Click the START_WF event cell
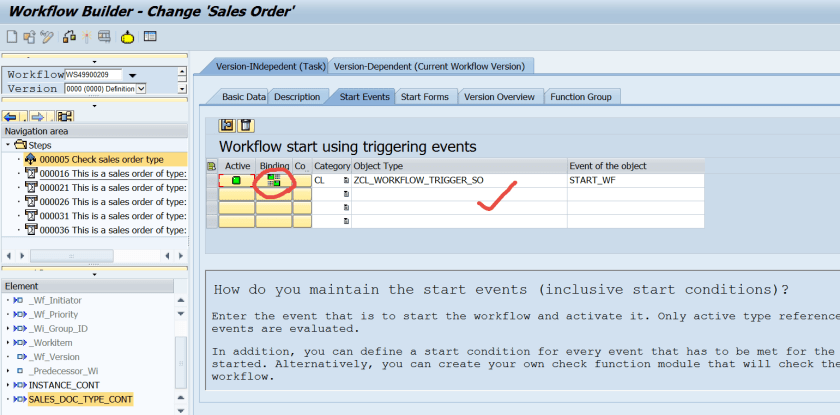The image size is (840, 415). coord(636,180)
